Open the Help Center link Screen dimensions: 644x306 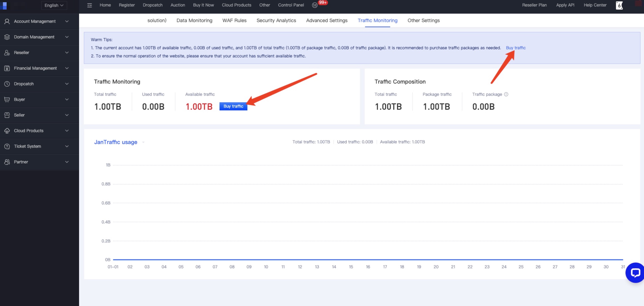pyautogui.click(x=595, y=5)
